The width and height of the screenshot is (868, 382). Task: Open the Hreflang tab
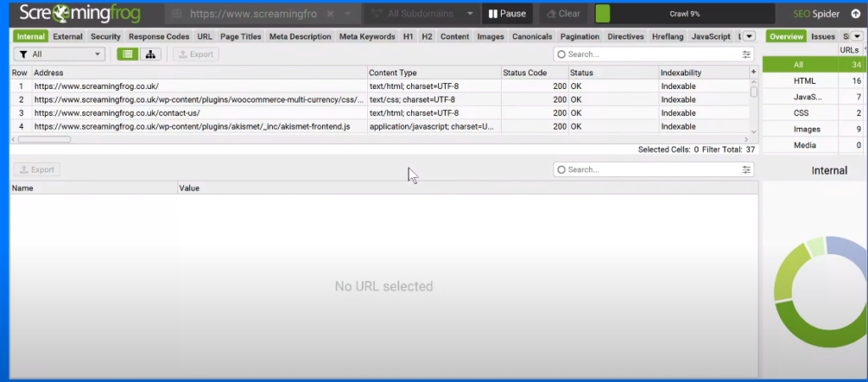(668, 36)
